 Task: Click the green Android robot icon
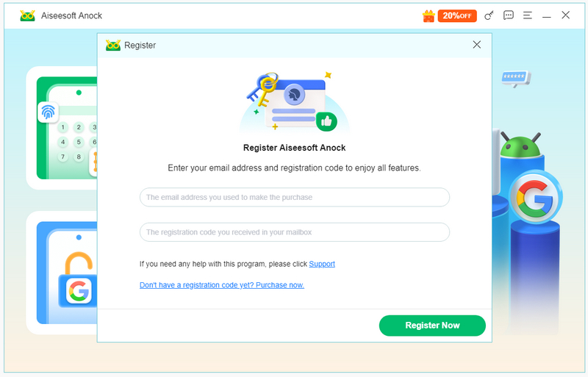point(521,147)
